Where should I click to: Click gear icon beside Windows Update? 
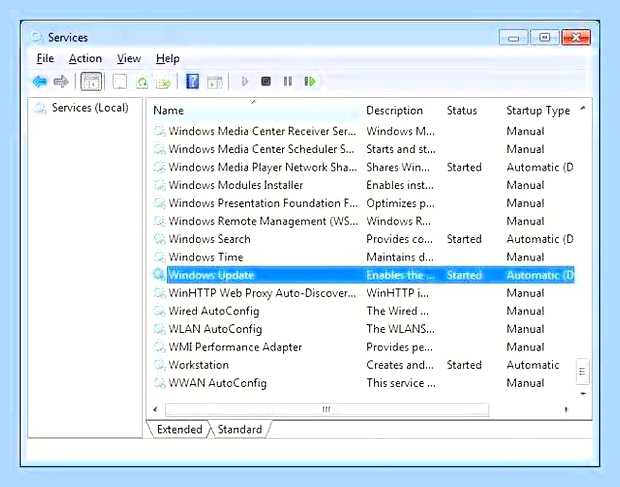click(x=159, y=274)
